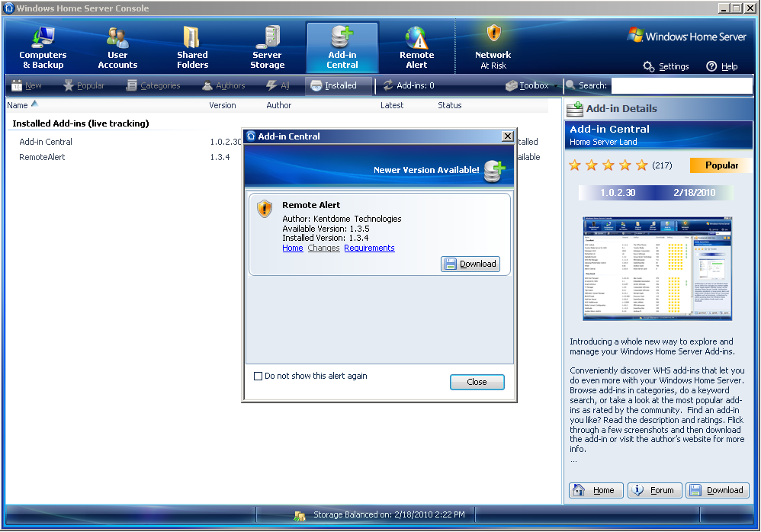The width and height of the screenshot is (761, 532).
Task: Browse add-in Categories
Action: pos(153,85)
